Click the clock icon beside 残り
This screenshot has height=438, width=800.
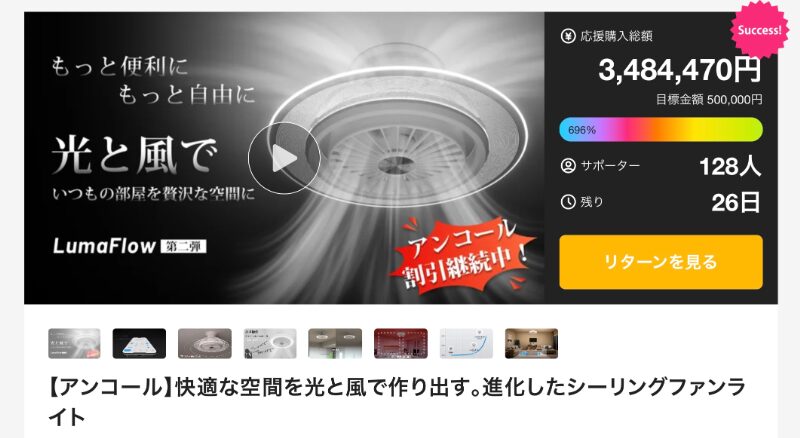click(x=568, y=202)
